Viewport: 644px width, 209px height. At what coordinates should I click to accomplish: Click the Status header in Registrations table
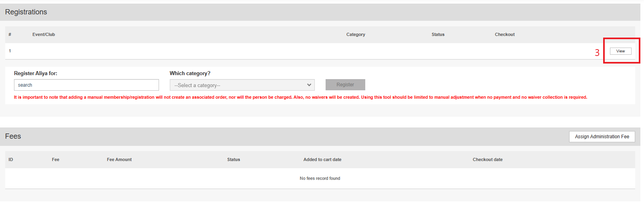pos(438,35)
